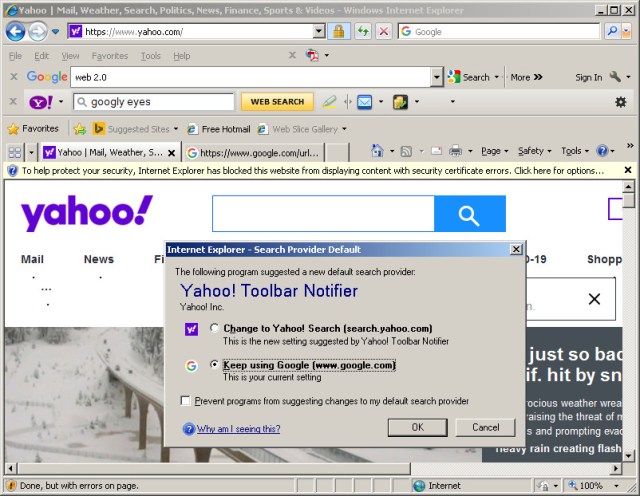Close the Google Toolbar with its X
640x496 pixels.
13,77
